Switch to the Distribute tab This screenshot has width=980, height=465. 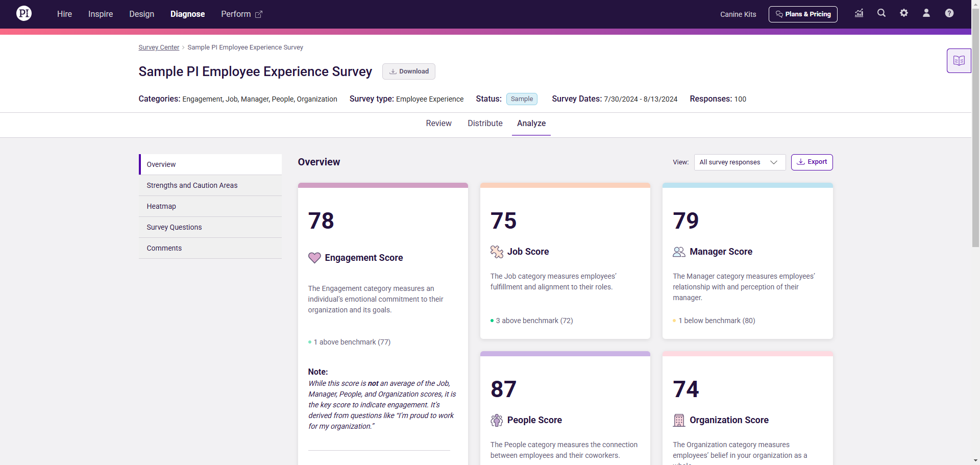click(x=485, y=124)
